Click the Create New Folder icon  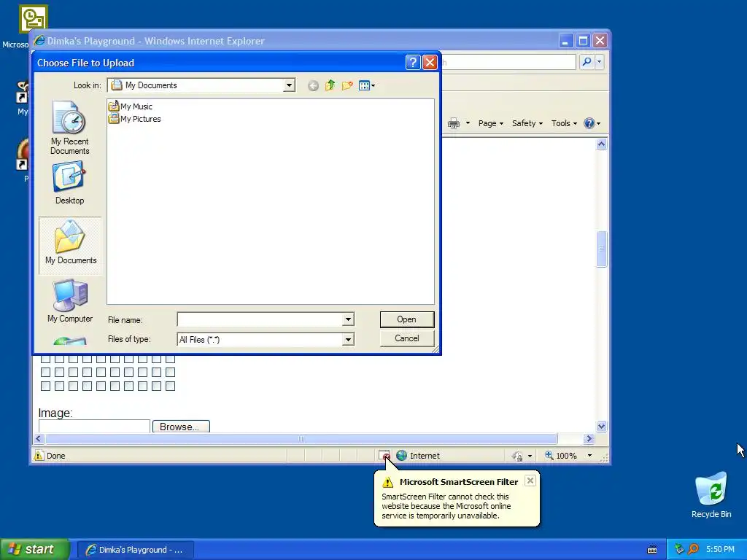point(347,86)
